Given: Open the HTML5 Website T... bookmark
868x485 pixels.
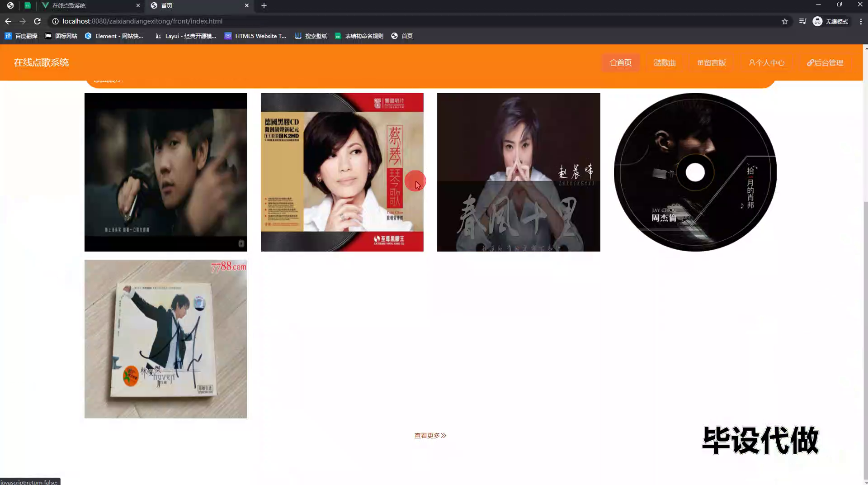Looking at the screenshot, I should pos(255,36).
